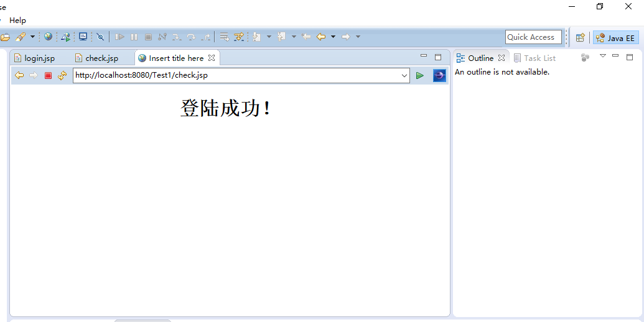This screenshot has width=644, height=322.
Task: Maximize the editor area
Action: 438,57
